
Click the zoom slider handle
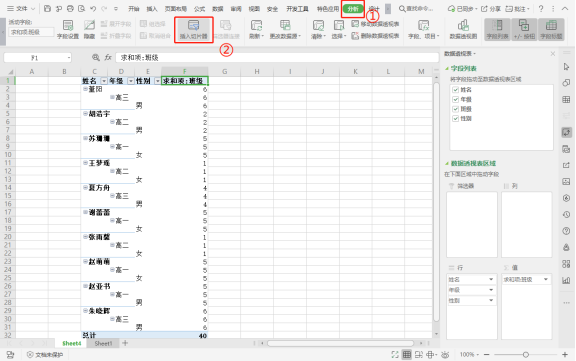526,354
